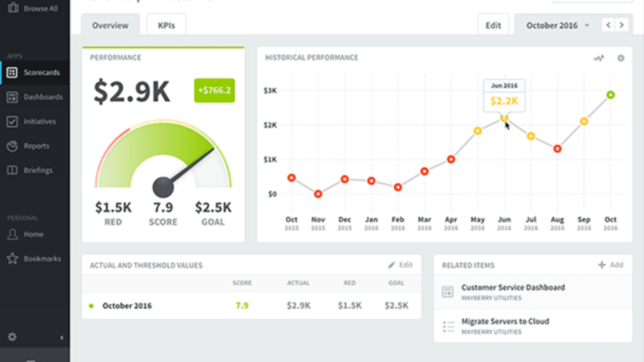This screenshot has width=644, height=362.
Task: Add a new related item
Action: point(611,265)
